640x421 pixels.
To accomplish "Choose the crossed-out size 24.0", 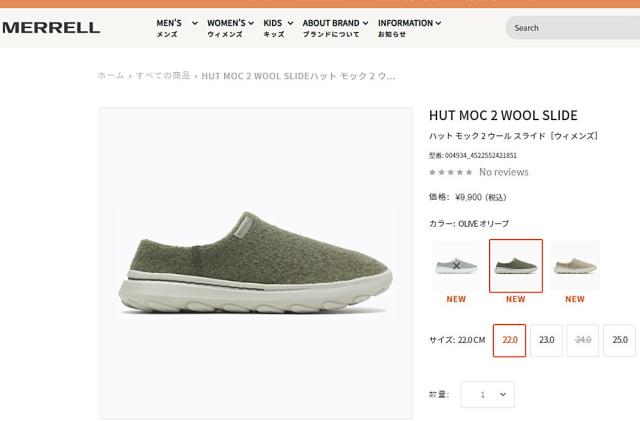I will coord(582,340).
